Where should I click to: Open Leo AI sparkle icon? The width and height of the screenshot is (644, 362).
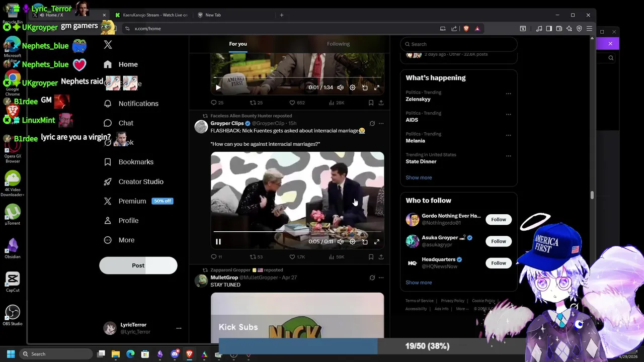click(x=569, y=29)
